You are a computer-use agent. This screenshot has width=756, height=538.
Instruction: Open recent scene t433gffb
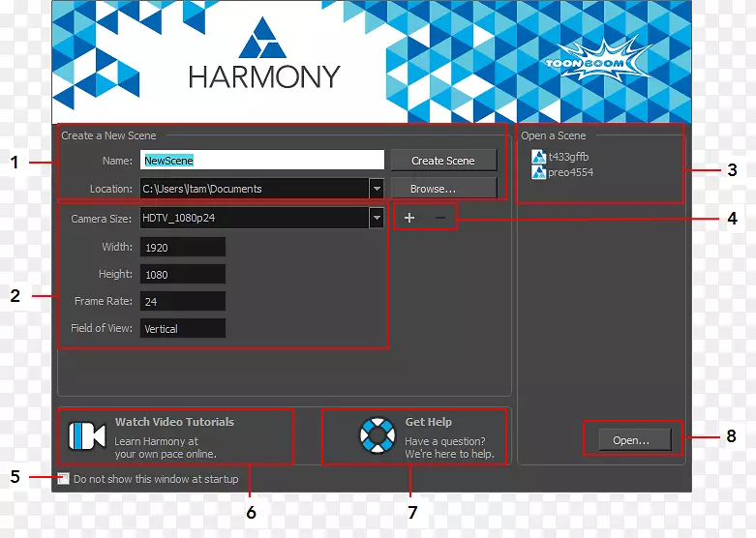(x=568, y=157)
